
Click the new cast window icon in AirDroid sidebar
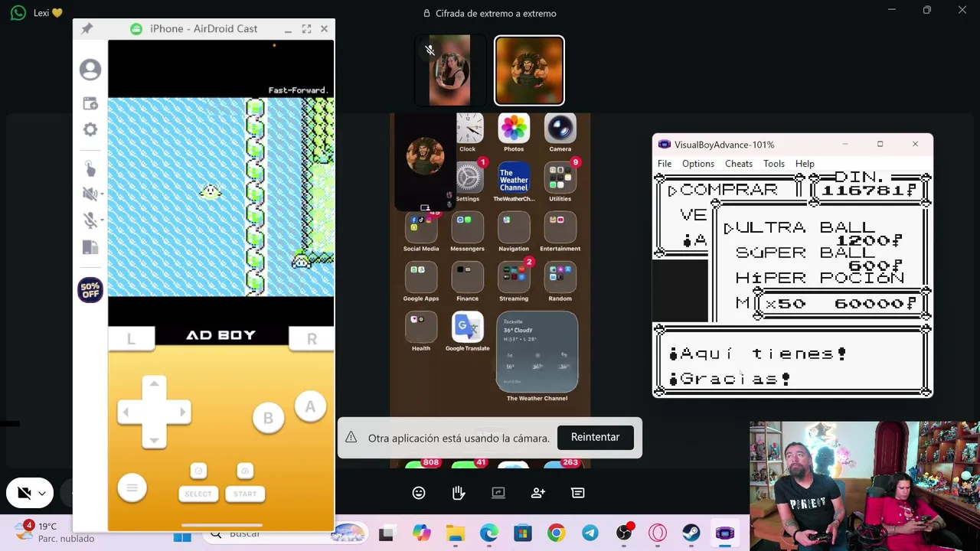pyautogui.click(x=90, y=103)
